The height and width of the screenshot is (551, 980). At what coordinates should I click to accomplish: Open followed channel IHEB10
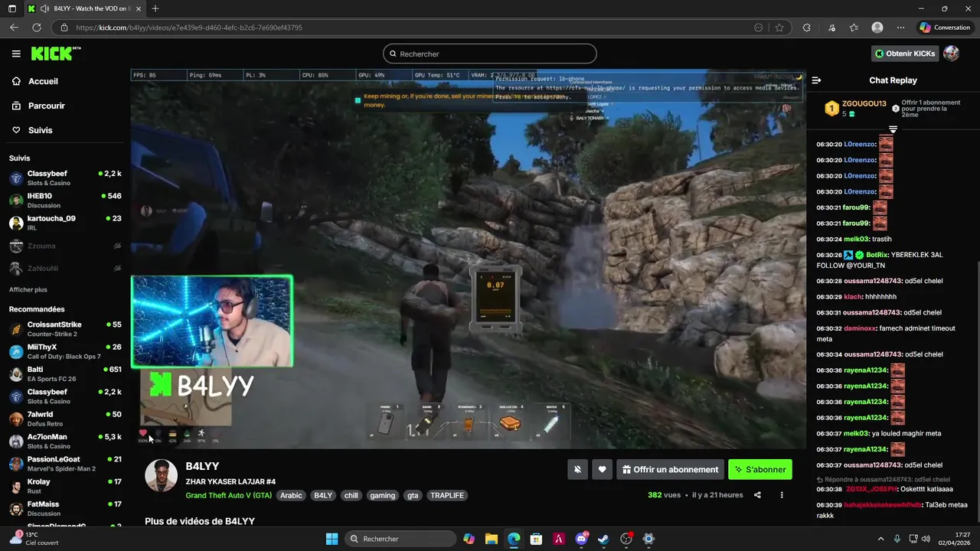click(x=65, y=201)
